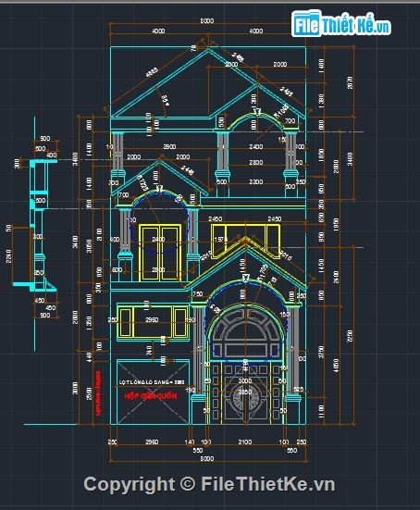Click the 1579 dimension by the gable peak
Image resolution: width=420 pixels, height=510 pixels.
coord(221,239)
